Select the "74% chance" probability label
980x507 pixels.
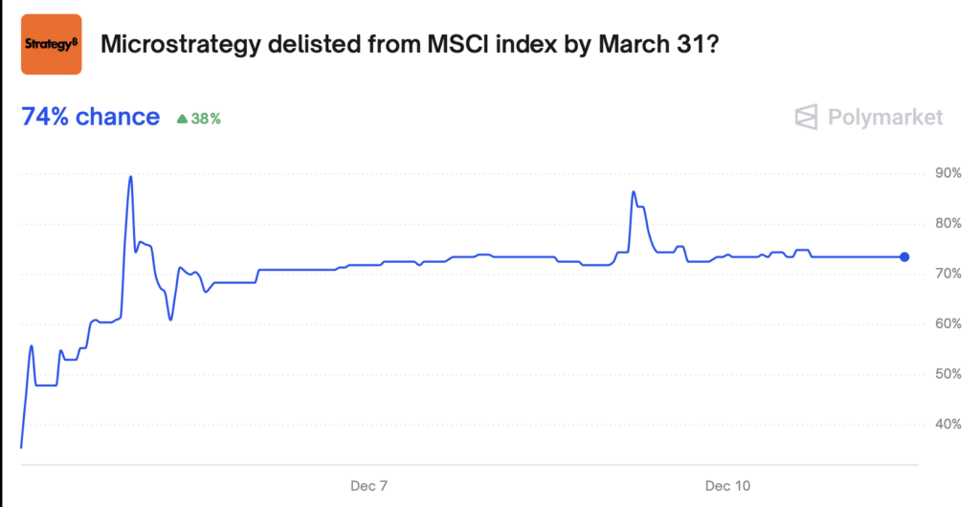pos(90,117)
